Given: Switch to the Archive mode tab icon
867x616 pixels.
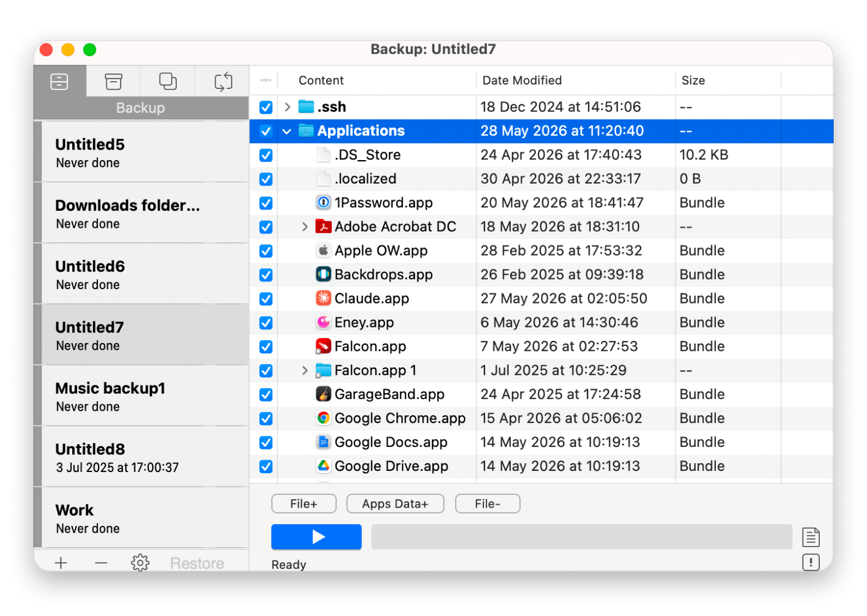Looking at the screenshot, I should pos(113,81).
